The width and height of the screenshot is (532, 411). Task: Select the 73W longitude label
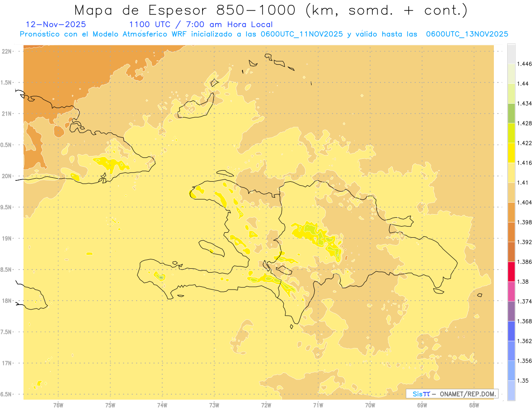click(214, 405)
